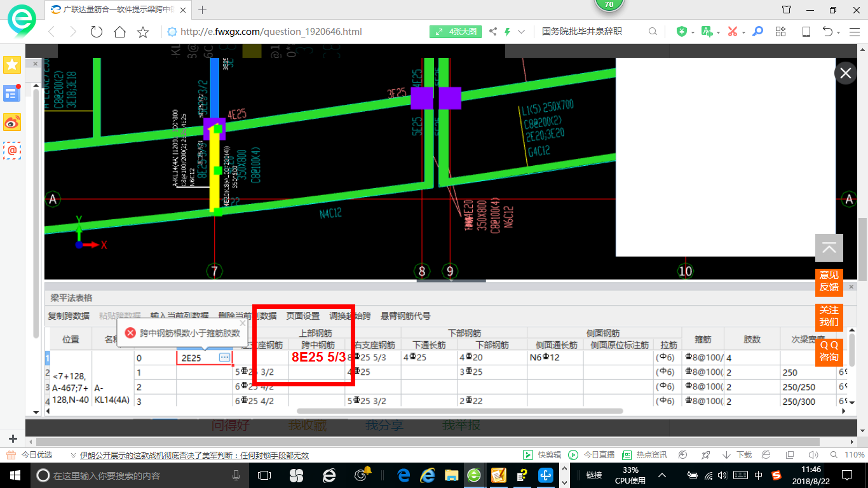Open the Weibo icon in left sidebar
868x488 pixels.
(x=12, y=122)
